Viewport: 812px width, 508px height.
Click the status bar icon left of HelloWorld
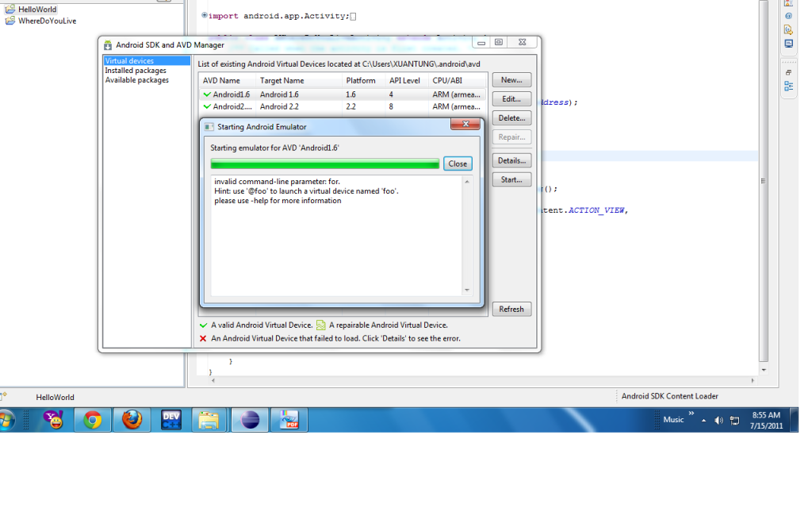pyautogui.click(x=4, y=397)
